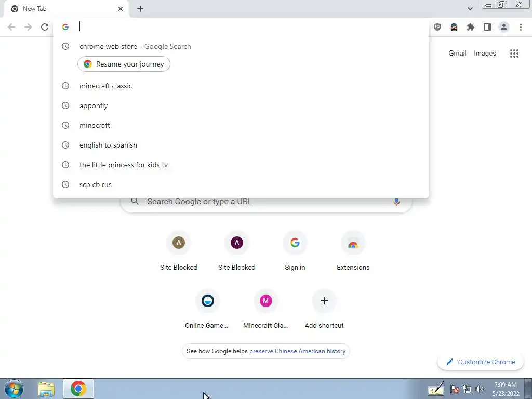Choose the 'minecraft' history suggestion
532x399 pixels.
click(x=241, y=125)
